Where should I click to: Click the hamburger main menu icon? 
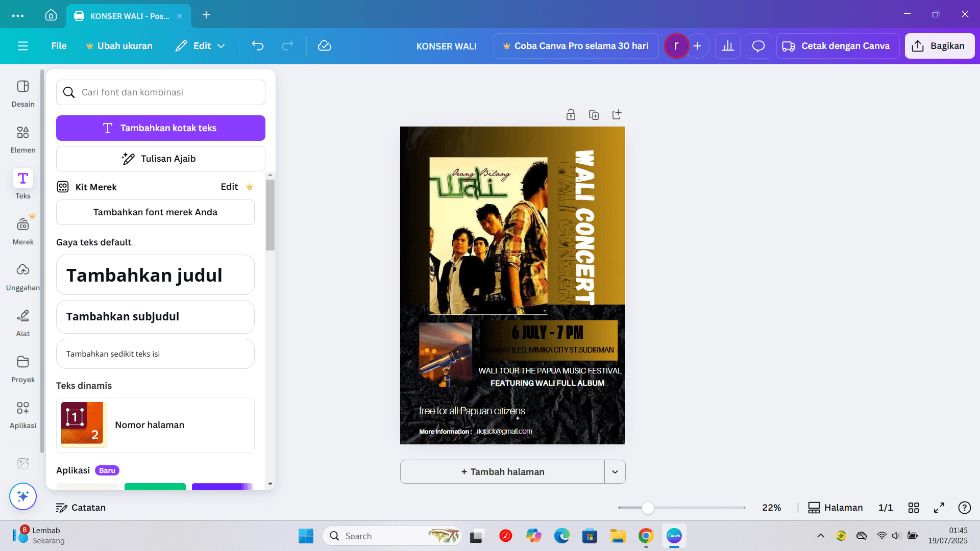[23, 46]
